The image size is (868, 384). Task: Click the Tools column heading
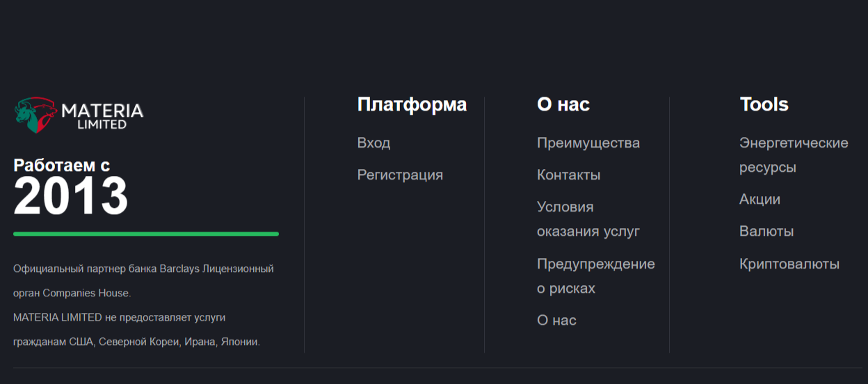(x=764, y=104)
